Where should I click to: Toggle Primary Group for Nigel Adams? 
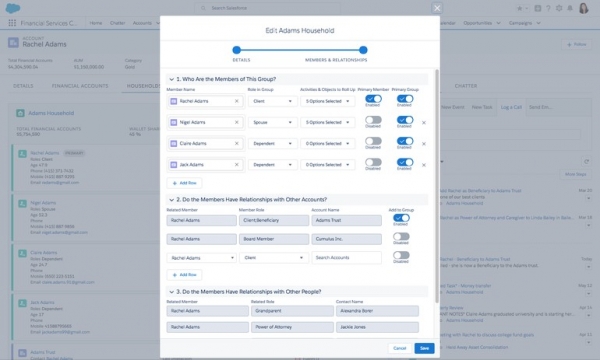[405, 120]
